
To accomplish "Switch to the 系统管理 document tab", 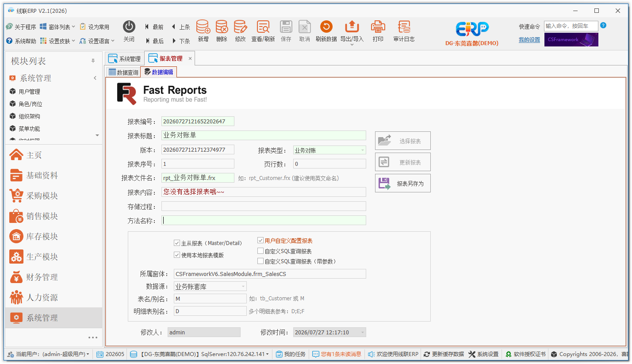I will (124, 58).
